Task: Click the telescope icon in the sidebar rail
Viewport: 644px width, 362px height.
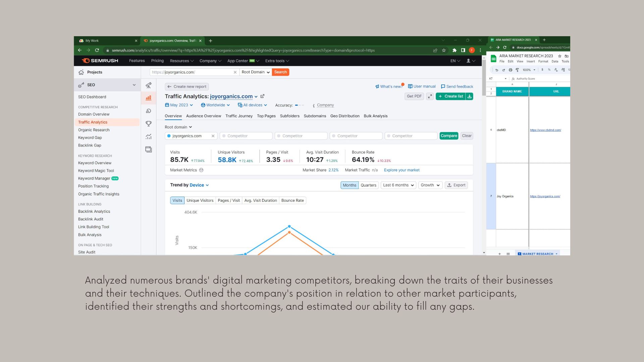Action: (149, 85)
